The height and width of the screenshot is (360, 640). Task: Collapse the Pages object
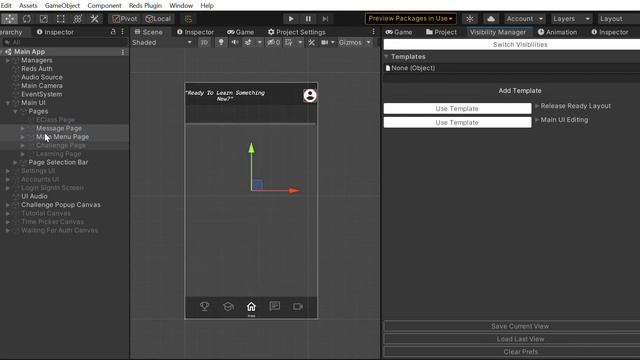15,111
